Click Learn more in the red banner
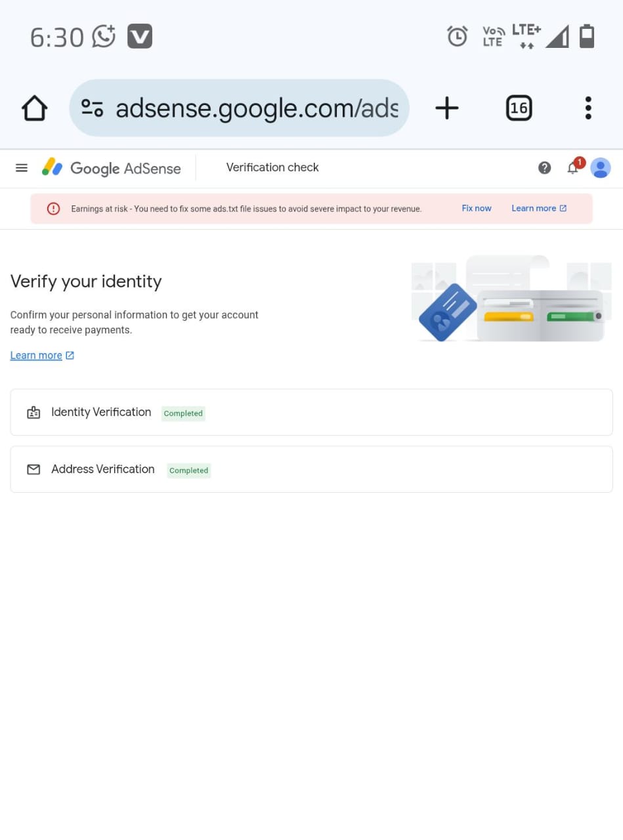Image resolution: width=623 pixels, height=840 pixels. (539, 208)
